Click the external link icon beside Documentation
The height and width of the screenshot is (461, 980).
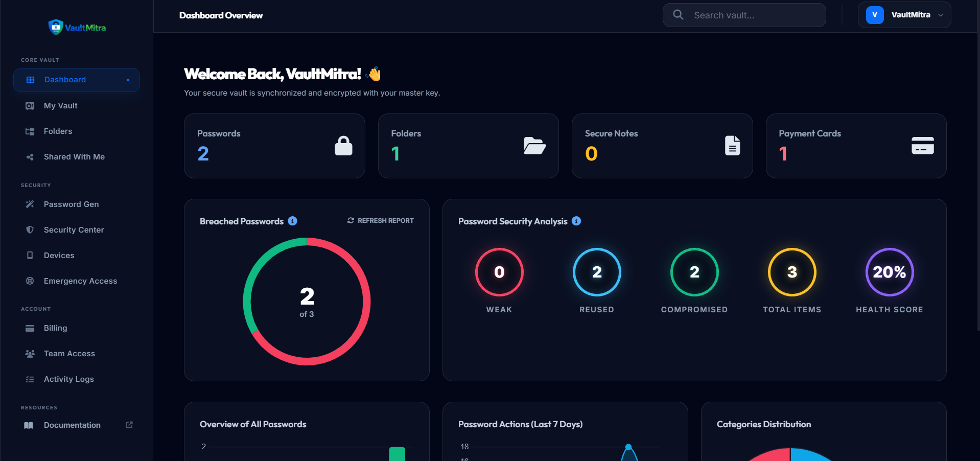(129, 425)
